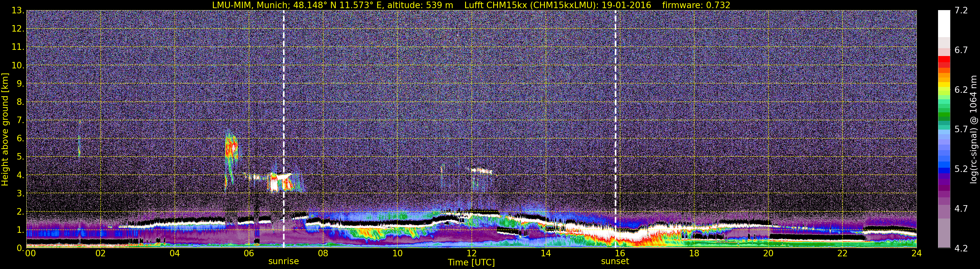
Task: Click the small white cloud streak just after 12 UTC
Action: [481, 171]
